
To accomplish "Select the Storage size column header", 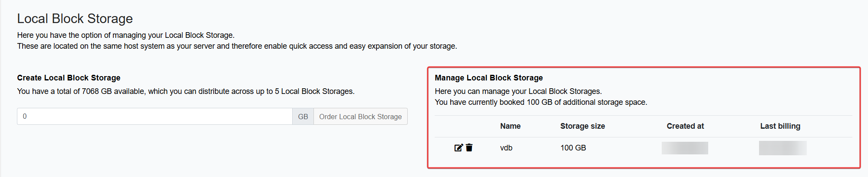I will tap(582, 126).
